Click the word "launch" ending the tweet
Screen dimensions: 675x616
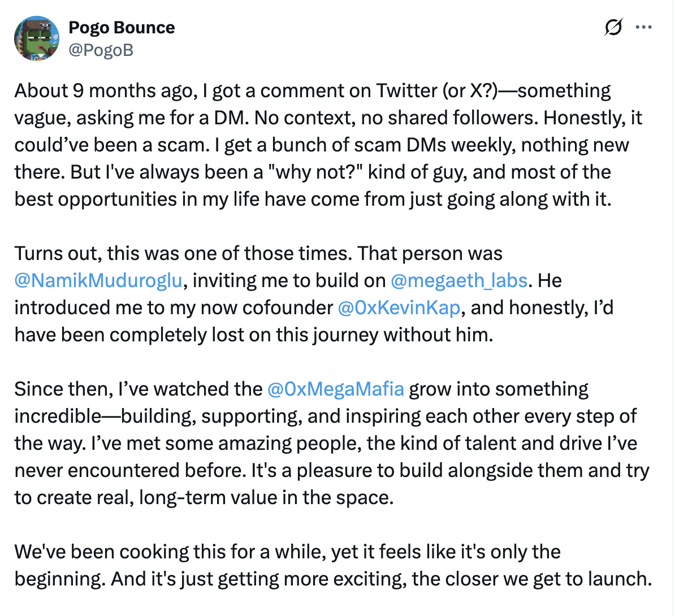pos(618,579)
